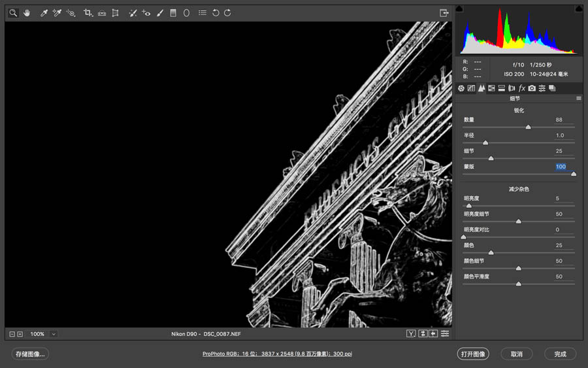
Task: Click the DSC_0087.NEF filename label
Action: pos(222,334)
